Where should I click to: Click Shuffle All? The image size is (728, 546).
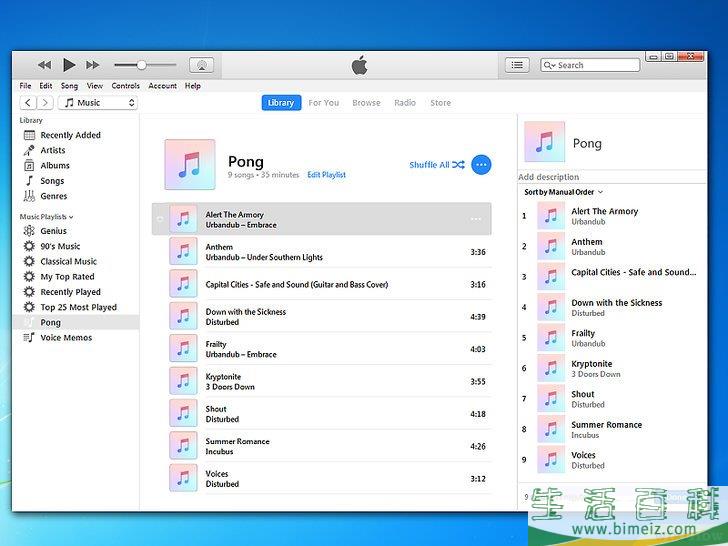tap(437, 165)
